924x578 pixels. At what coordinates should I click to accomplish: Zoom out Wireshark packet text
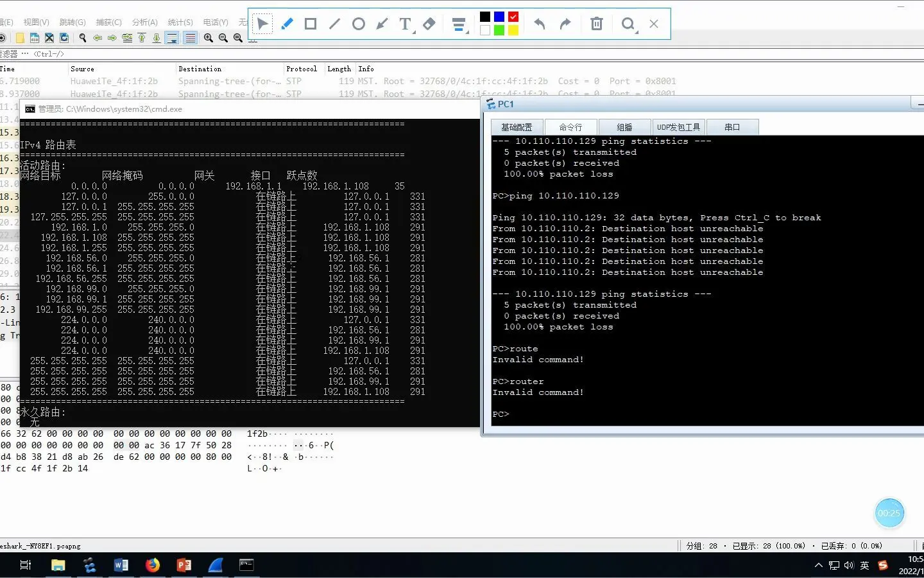click(223, 38)
